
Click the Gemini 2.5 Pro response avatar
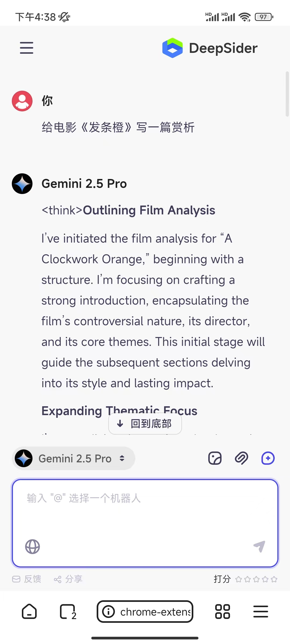(x=22, y=184)
